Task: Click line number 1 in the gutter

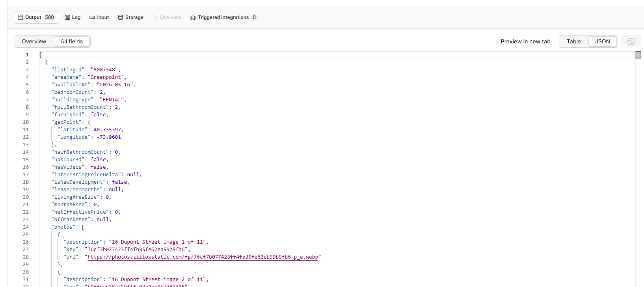Action: 27,55
